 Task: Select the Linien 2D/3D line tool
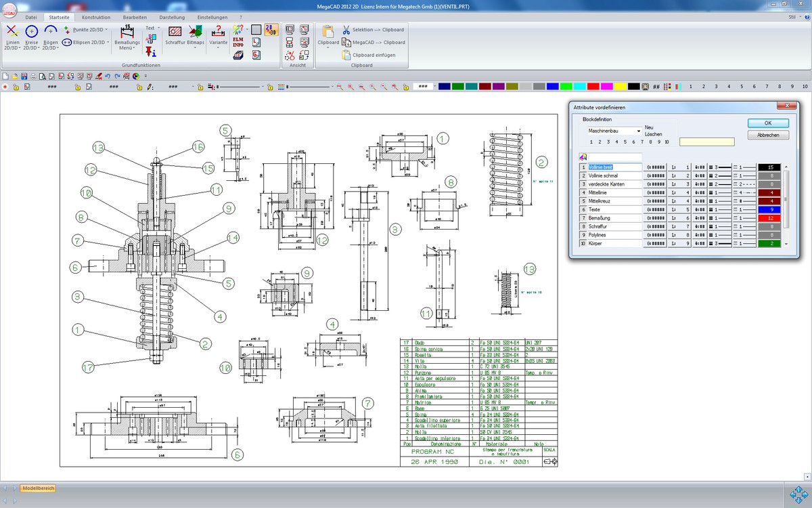point(12,32)
